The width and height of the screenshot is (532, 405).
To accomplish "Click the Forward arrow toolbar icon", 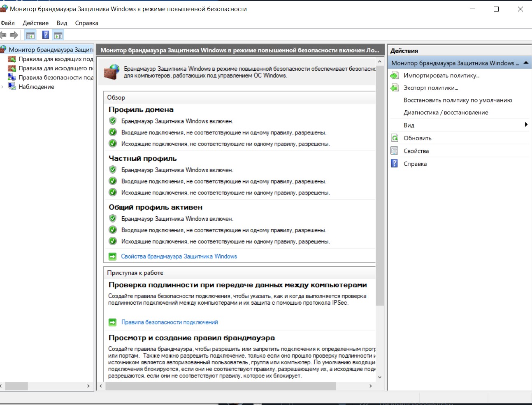I will tap(14, 35).
